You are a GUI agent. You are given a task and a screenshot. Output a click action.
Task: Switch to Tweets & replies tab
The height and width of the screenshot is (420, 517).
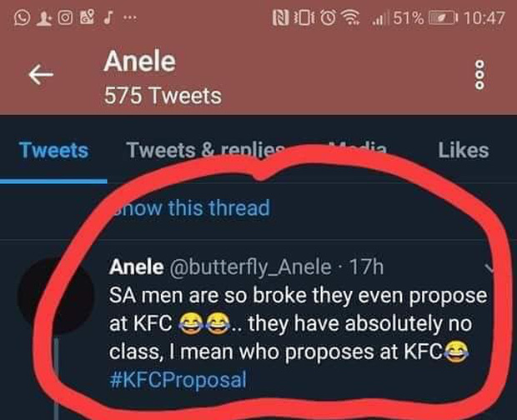click(x=206, y=150)
